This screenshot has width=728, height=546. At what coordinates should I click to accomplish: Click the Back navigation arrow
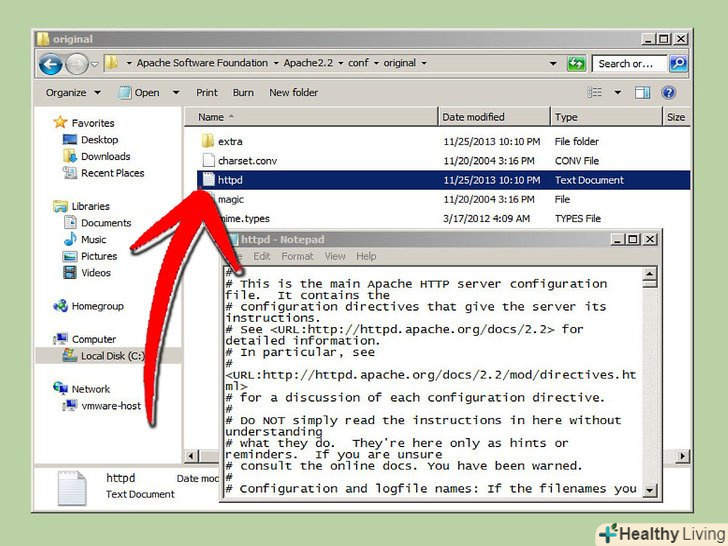coord(50,64)
